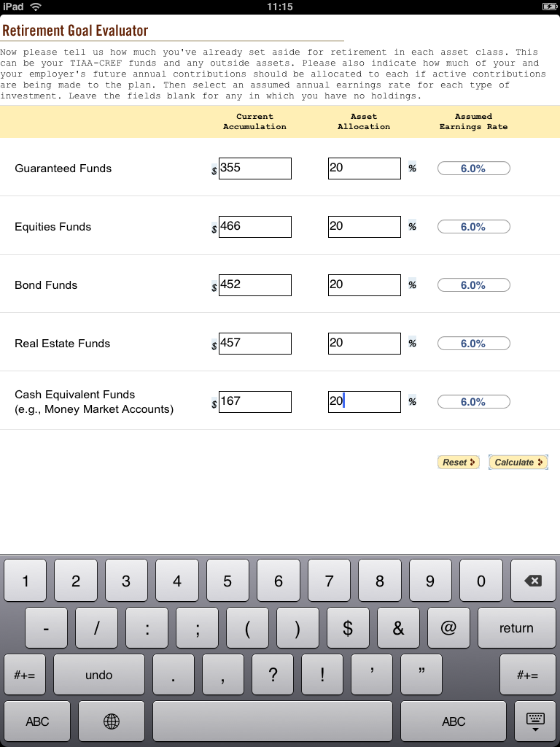Image resolution: width=560 pixels, height=747 pixels.
Task: Tap the globe language key
Action: 112,721
